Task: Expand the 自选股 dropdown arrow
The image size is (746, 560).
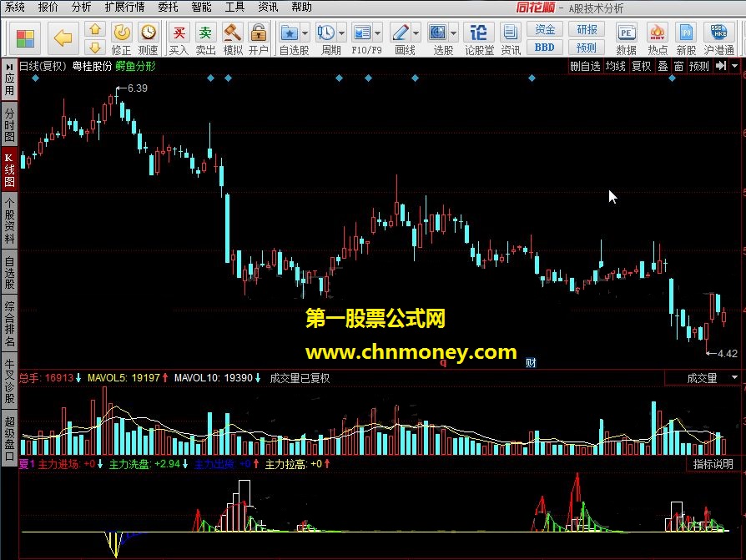Action: coord(305,33)
